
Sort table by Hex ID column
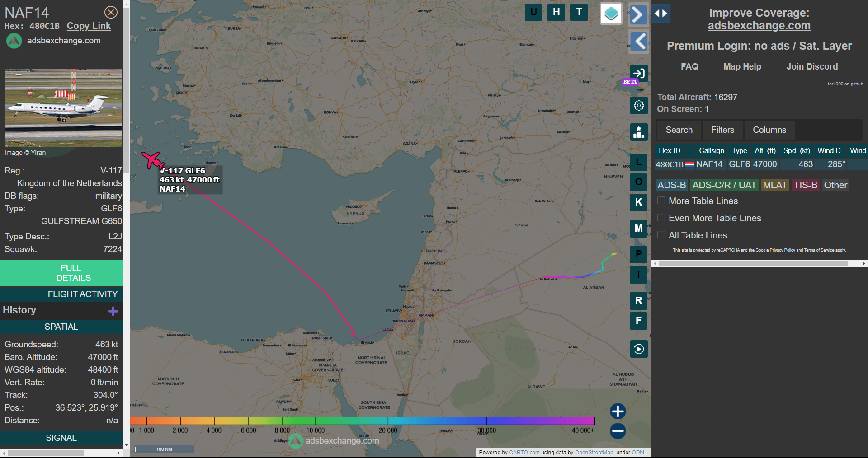tap(670, 150)
